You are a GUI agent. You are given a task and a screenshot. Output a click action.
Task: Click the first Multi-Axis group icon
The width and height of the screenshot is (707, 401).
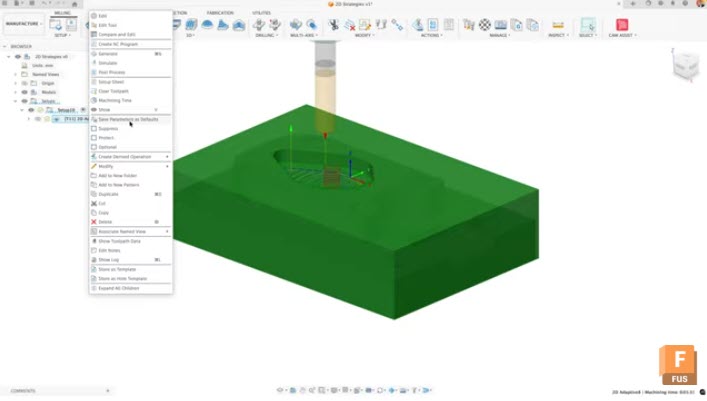pos(295,24)
